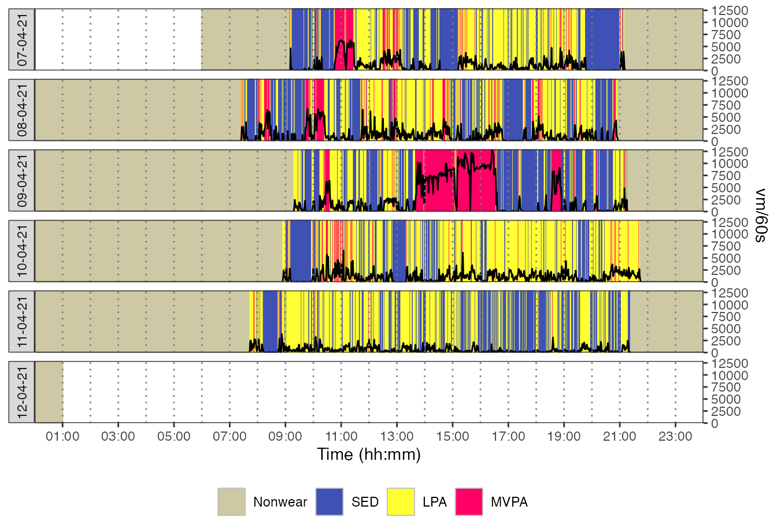Image resolution: width=777 pixels, height=532 pixels.
Task: Click the Nonwear block on 12-04-21 panel
Action: click(49, 392)
